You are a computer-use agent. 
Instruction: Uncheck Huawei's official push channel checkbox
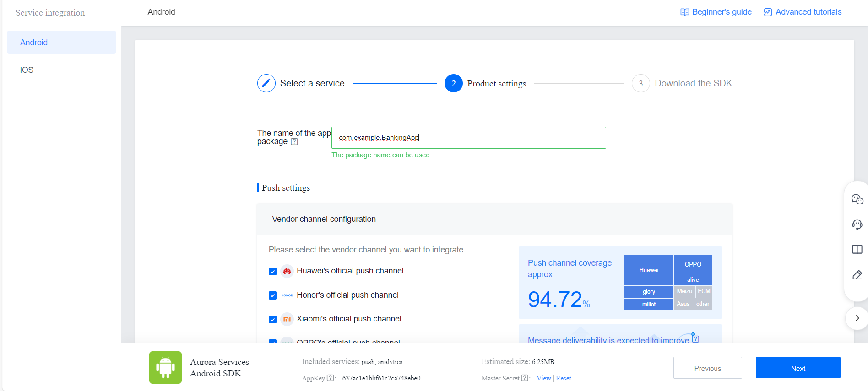coord(272,271)
